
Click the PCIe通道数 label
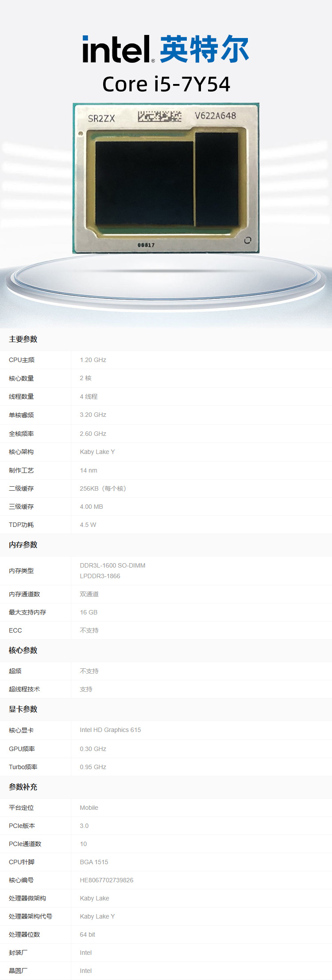(x=25, y=844)
